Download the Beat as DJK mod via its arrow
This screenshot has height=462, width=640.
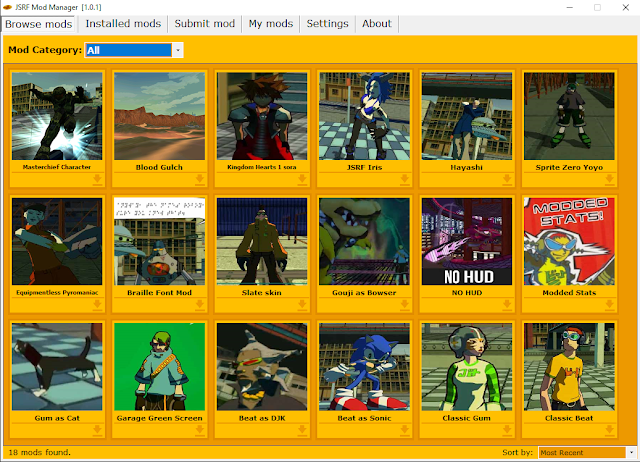[302, 430]
